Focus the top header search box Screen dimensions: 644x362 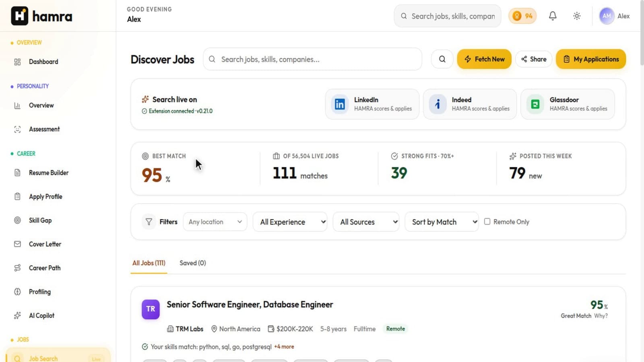coord(448,16)
